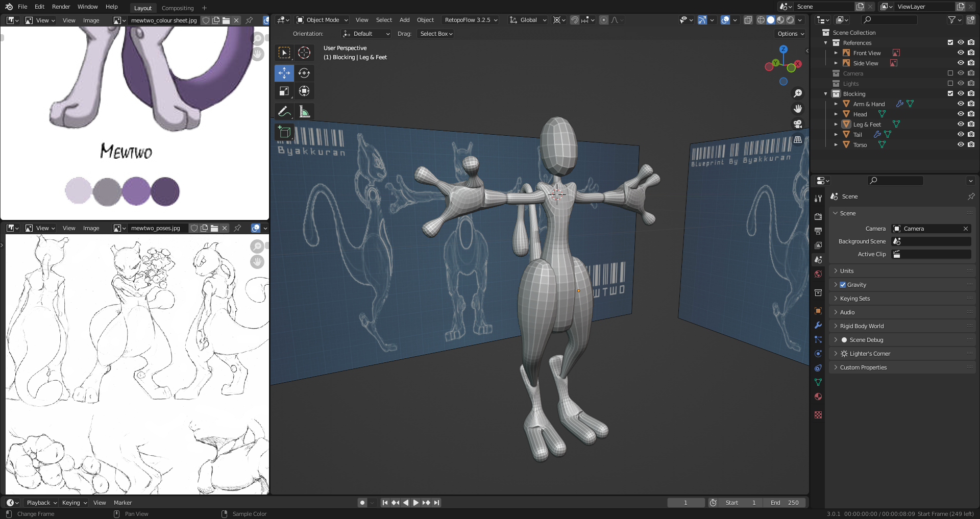This screenshot has width=980, height=519.
Task: Click the outliner search field
Action: pos(890,20)
